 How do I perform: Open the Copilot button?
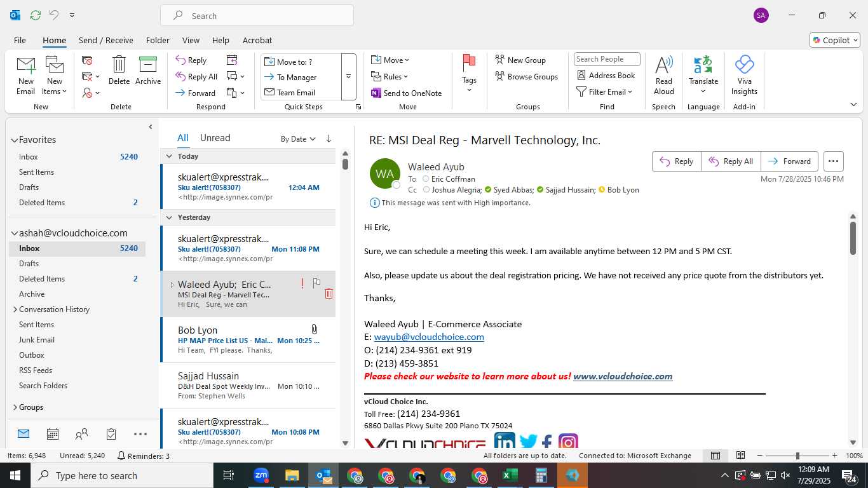tap(835, 40)
